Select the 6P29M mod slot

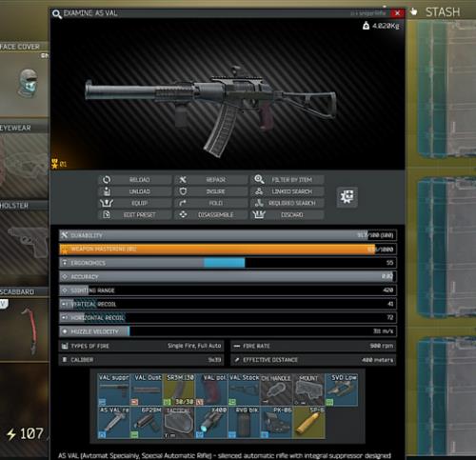147,423
